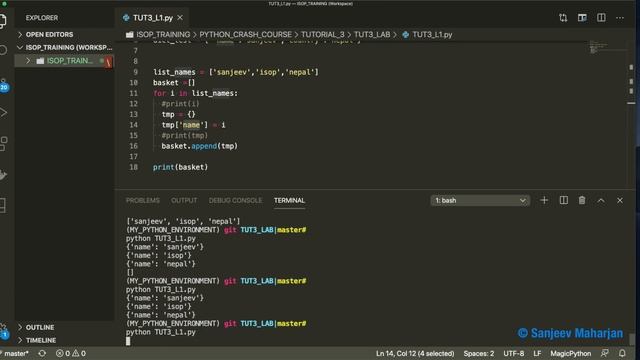Switch to the PROBLEMS panel tab
The height and width of the screenshot is (360, 640).
tap(142, 200)
